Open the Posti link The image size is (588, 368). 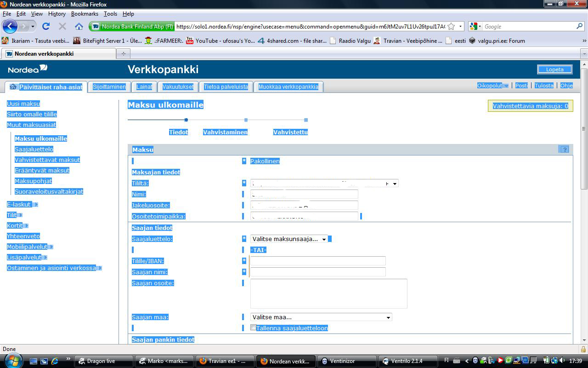pos(521,86)
